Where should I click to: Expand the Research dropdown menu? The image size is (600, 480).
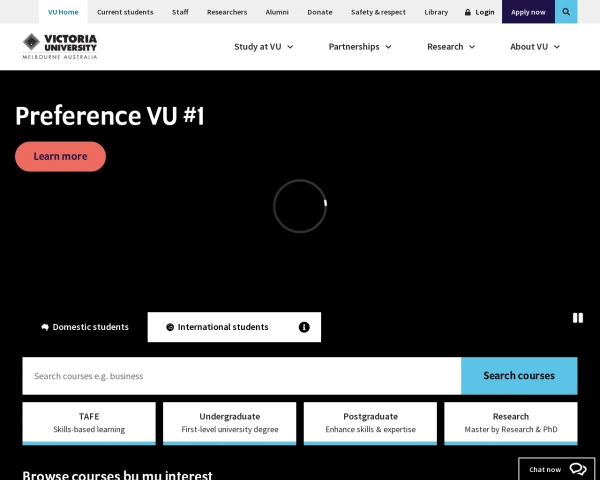coord(451,47)
